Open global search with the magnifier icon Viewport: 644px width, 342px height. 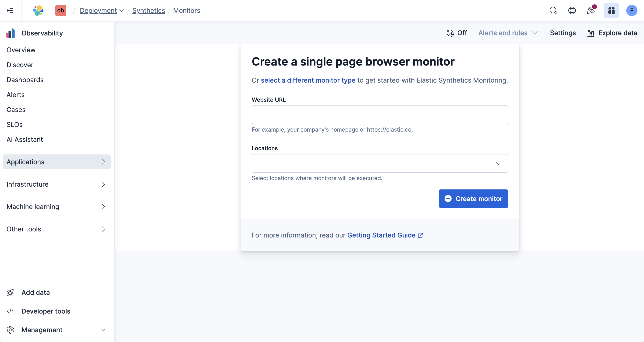point(553,10)
